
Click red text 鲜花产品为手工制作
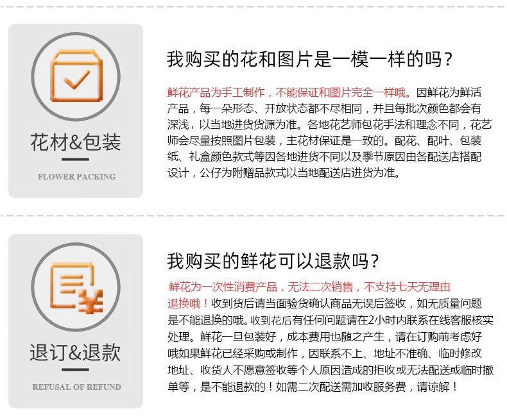216,92
